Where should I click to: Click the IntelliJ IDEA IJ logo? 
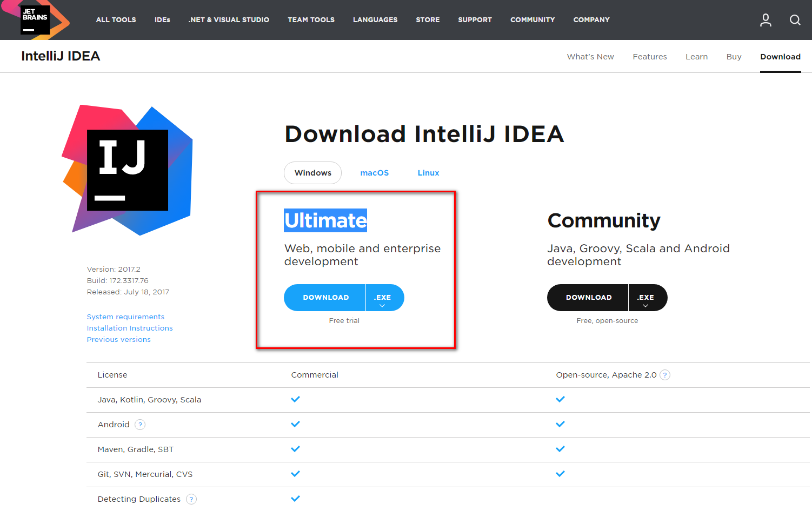point(127,170)
